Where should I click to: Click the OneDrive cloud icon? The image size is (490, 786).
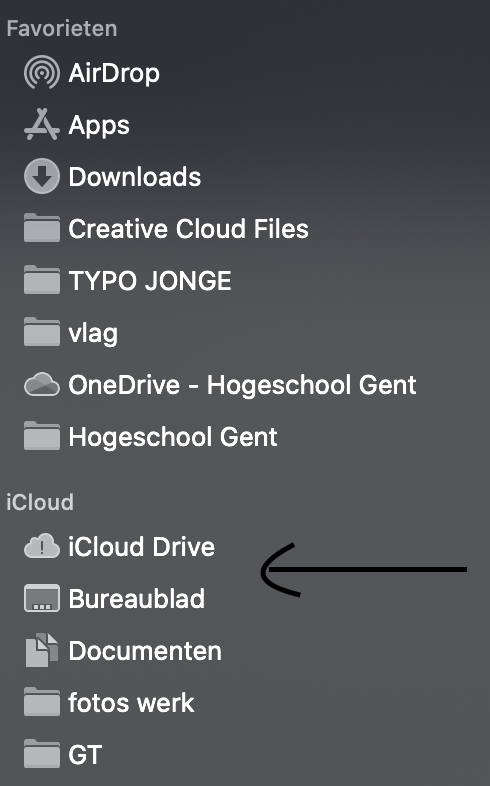point(42,385)
